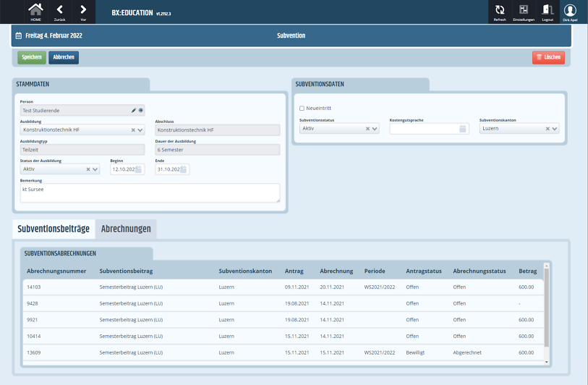
Task: Click the Kostengutsprache date field
Action: tap(428, 129)
